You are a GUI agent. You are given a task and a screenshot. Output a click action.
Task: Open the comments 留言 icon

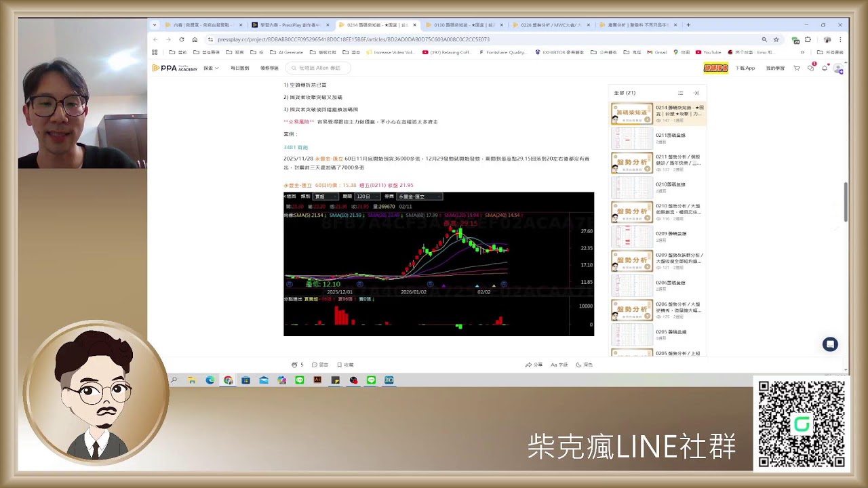(320, 365)
